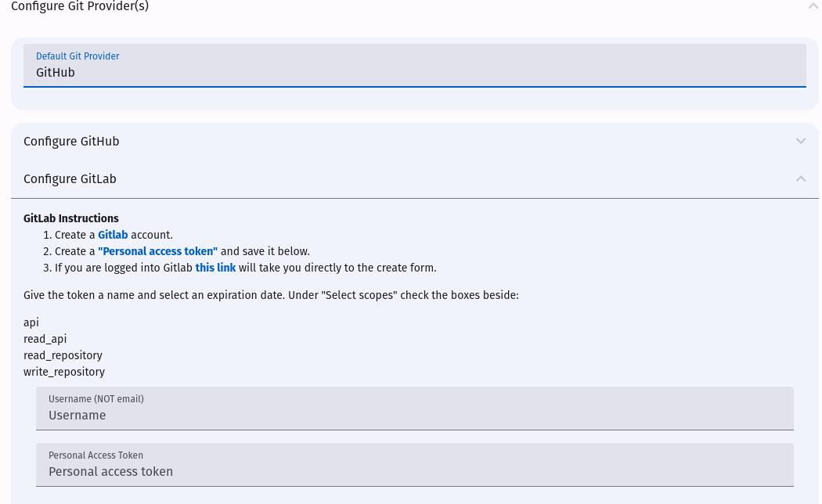Click the Configure Git Provider(s) title
The width and height of the screenshot is (822, 504).
80,6
